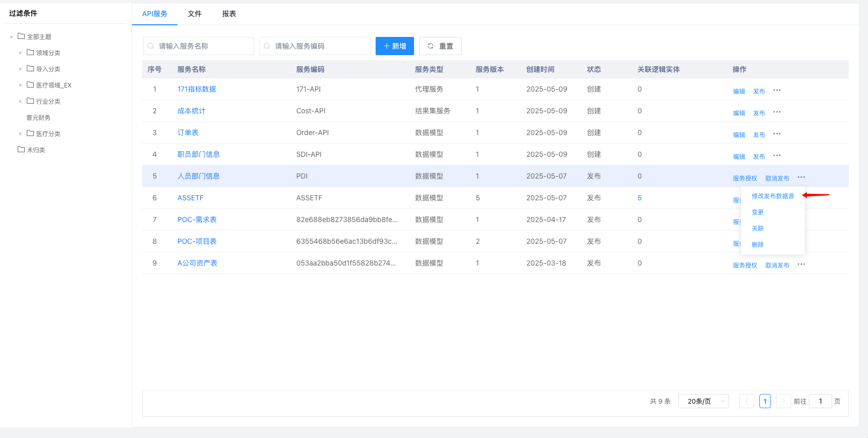Click search icon in service name field
The width and height of the screenshot is (868, 438).
(x=151, y=46)
